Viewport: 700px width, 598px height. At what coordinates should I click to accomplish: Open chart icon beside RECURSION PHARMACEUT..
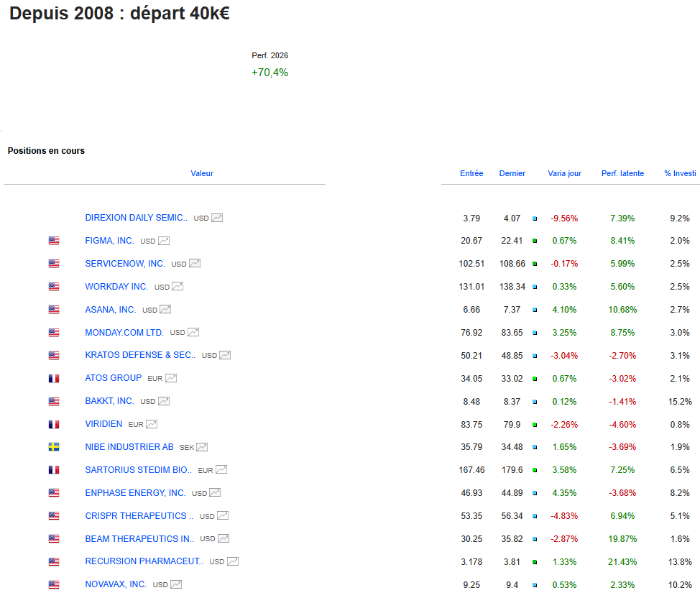pos(233,561)
